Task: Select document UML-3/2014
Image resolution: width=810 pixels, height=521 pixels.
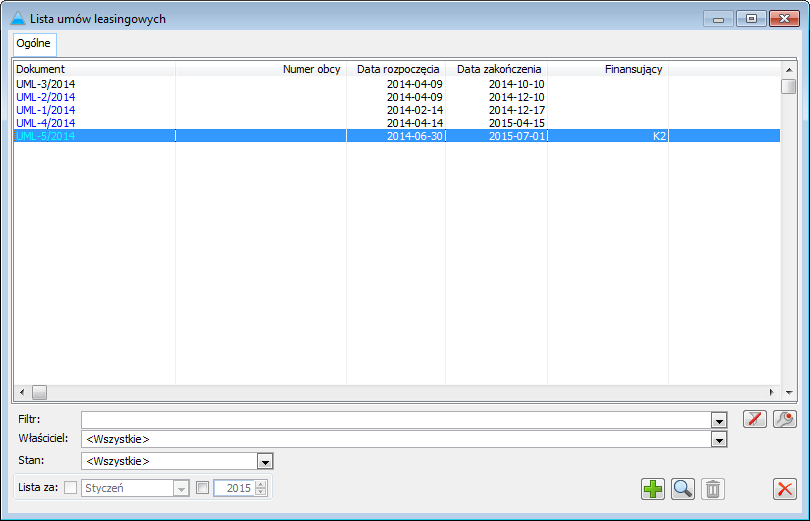Action: [45, 84]
